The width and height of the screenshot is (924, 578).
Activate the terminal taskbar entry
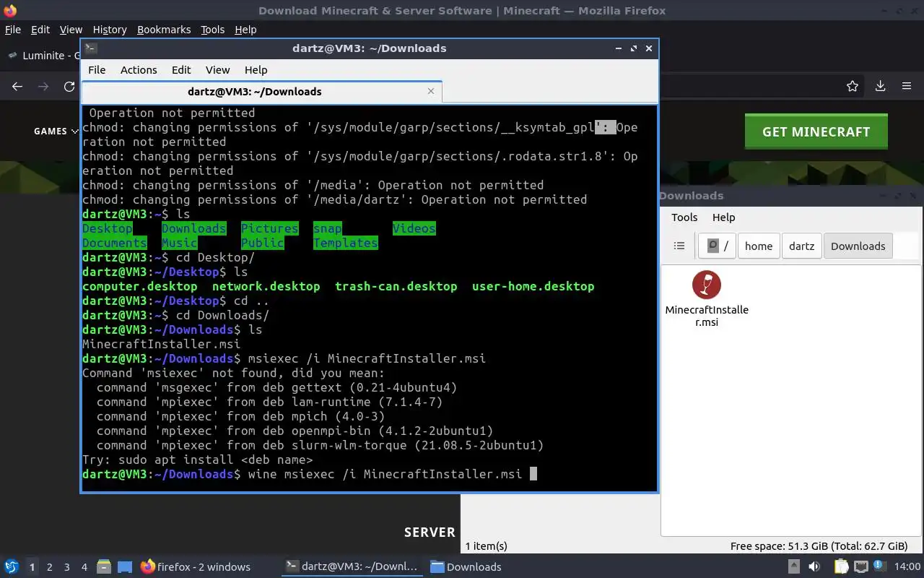click(352, 566)
